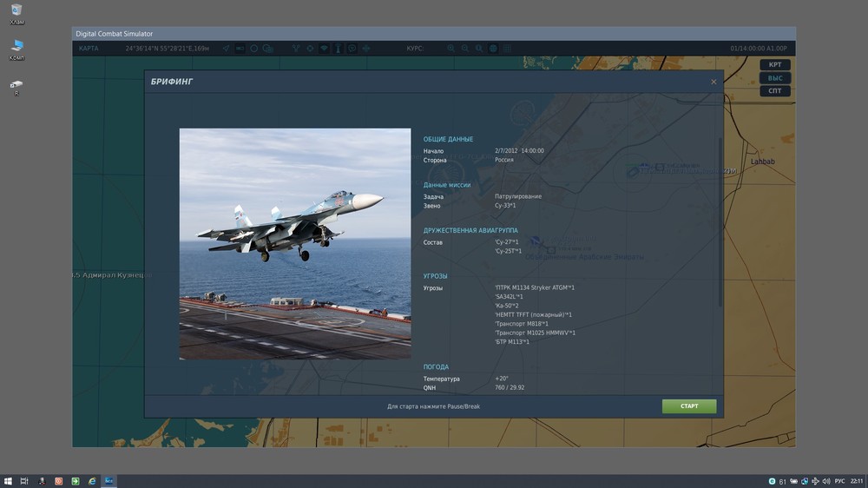This screenshot has height=488, width=868.
Task: Open the Windows Start menu
Action: coord(8,480)
